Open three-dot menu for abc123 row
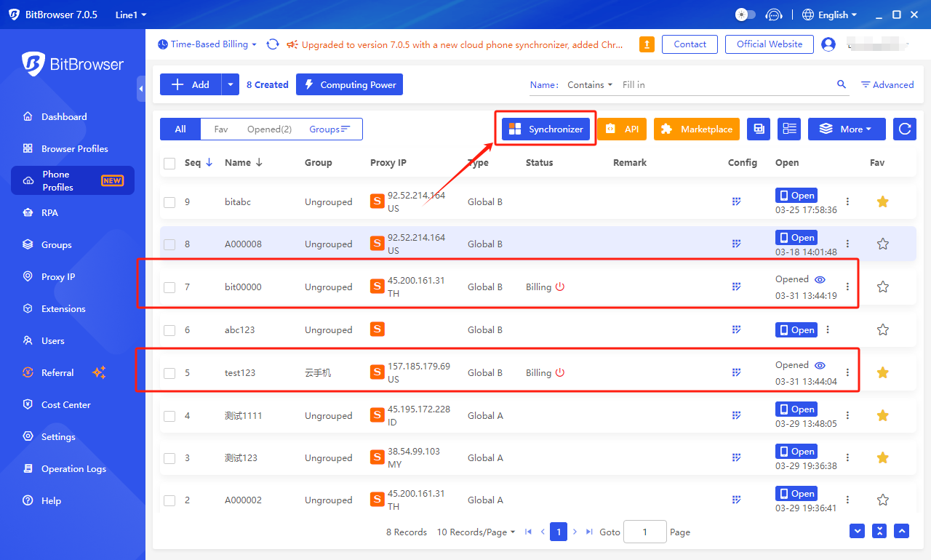This screenshot has width=931, height=560. (x=828, y=329)
